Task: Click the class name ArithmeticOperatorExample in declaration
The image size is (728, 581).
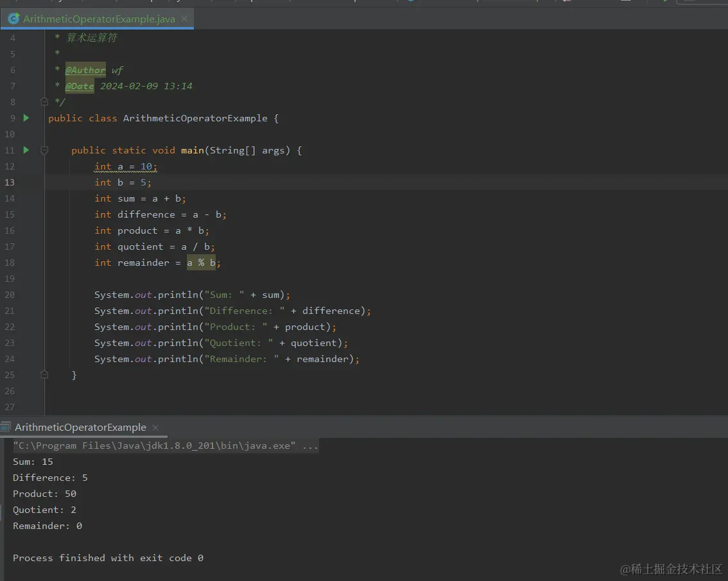Action: pyautogui.click(x=195, y=118)
